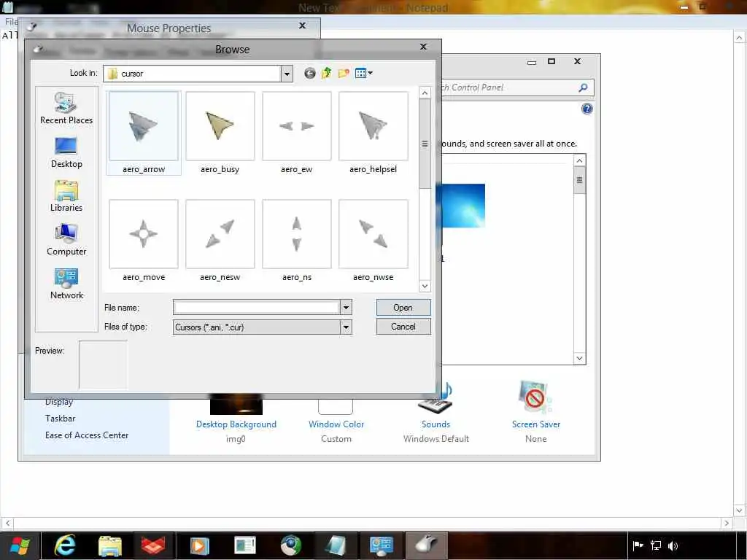Select the aero_busy cursor file
The image size is (747, 560).
tap(220, 133)
